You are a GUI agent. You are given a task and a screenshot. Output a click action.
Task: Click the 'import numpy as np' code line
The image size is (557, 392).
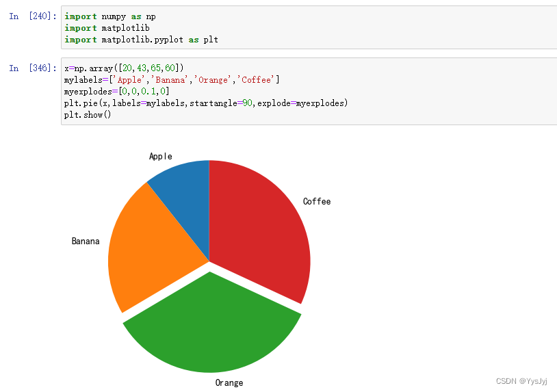click(110, 16)
